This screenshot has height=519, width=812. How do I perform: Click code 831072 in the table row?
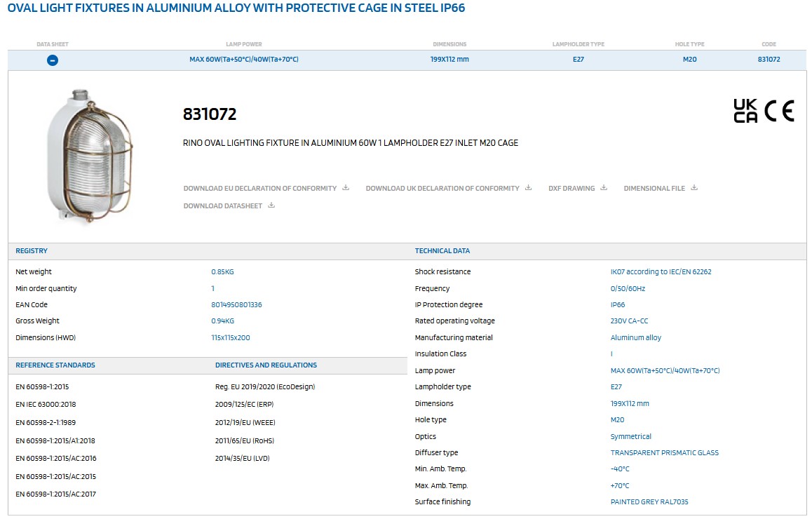769,60
